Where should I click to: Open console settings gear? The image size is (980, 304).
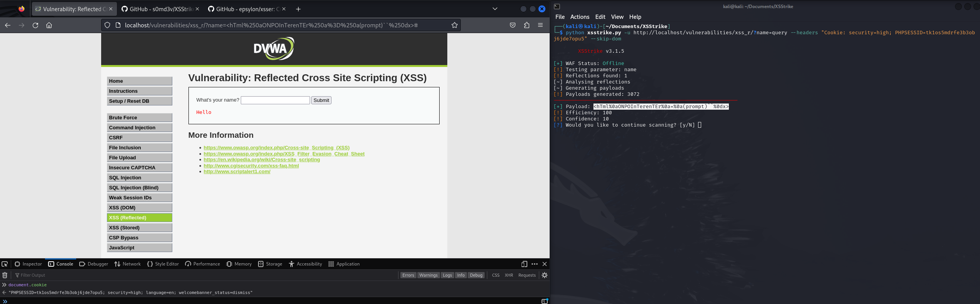coord(544,275)
